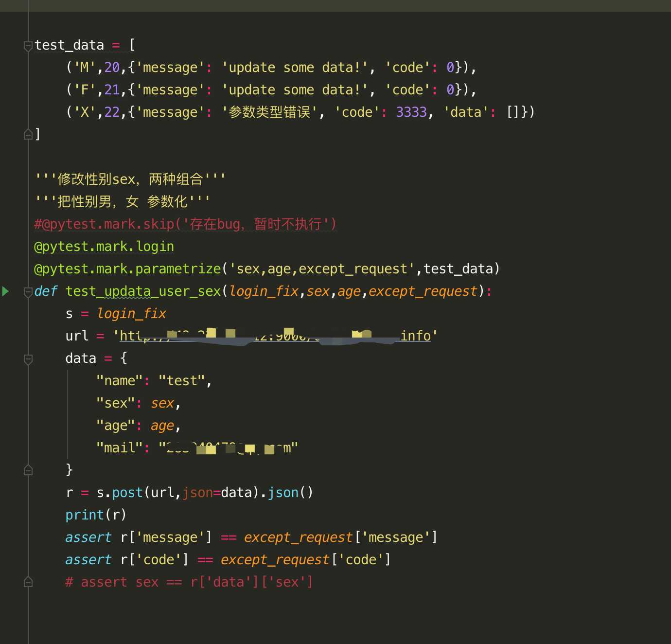Click 'parametrize' in the pytest decorator
This screenshot has width=671, height=644.
click(178, 269)
